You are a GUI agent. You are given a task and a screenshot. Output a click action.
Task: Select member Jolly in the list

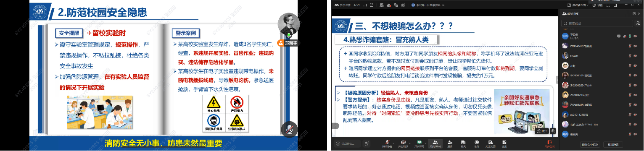[x=601, y=65]
